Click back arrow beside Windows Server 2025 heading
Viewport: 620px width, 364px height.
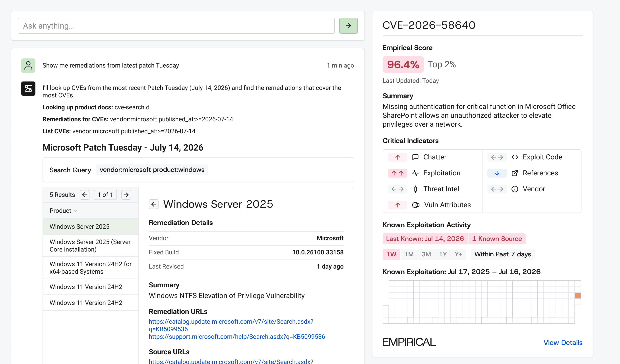(x=153, y=204)
